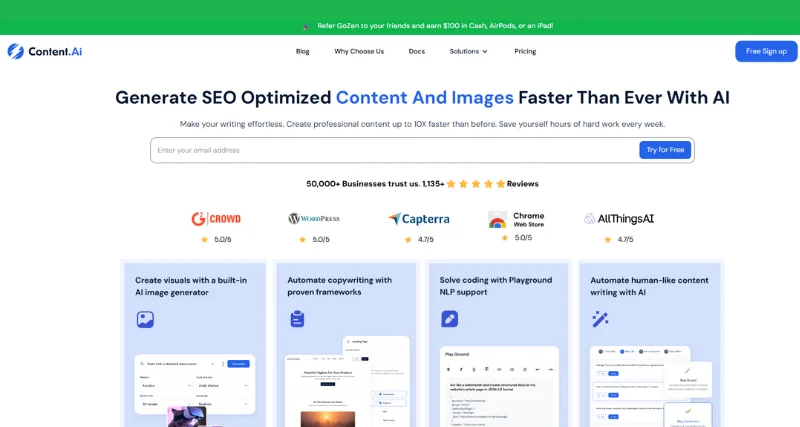Open the AllThingsAI logo
Screen dimensions: 800x427
click(619, 219)
